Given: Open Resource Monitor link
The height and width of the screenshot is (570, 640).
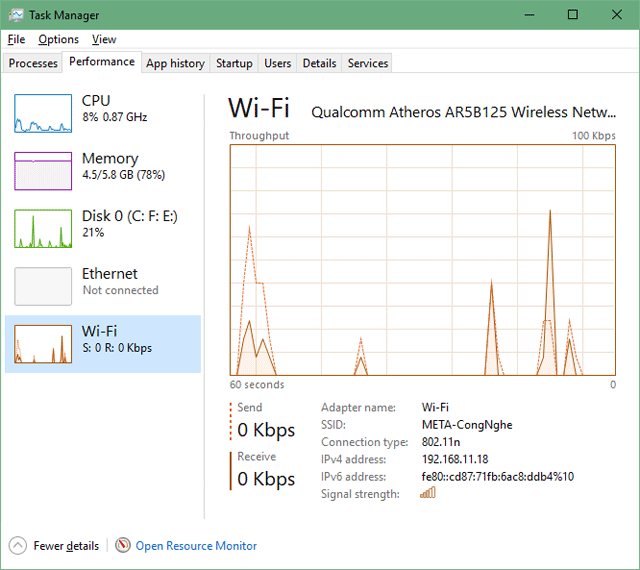Looking at the screenshot, I should [x=196, y=546].
